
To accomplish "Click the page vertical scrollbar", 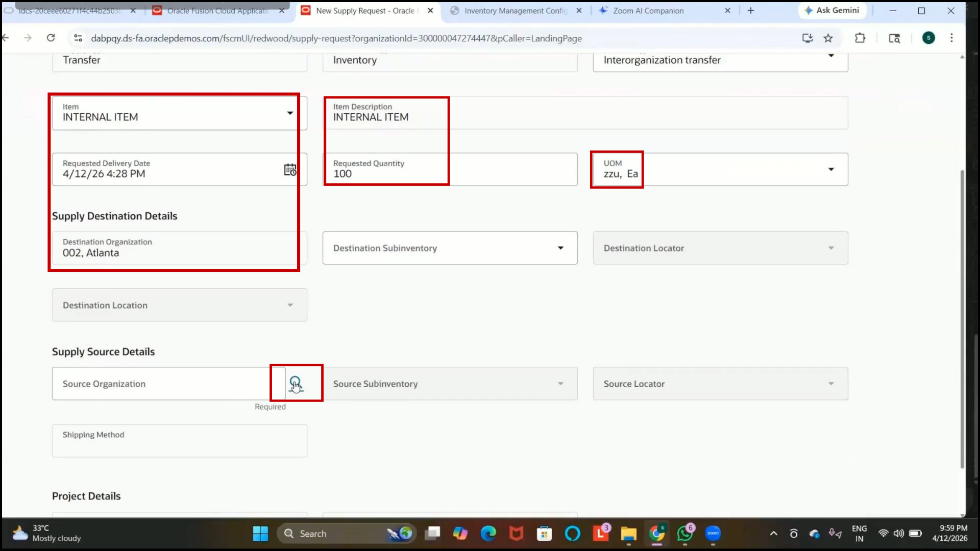I will (962, 319).
